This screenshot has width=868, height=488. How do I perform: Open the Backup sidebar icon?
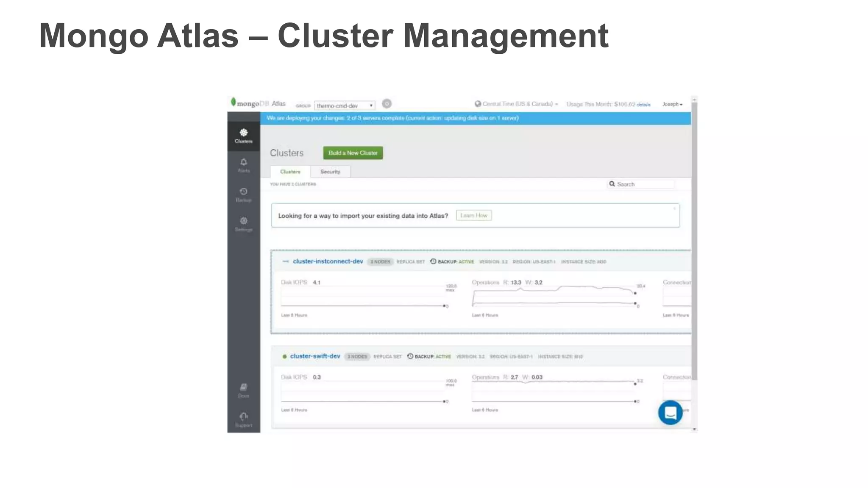[244, 191]
